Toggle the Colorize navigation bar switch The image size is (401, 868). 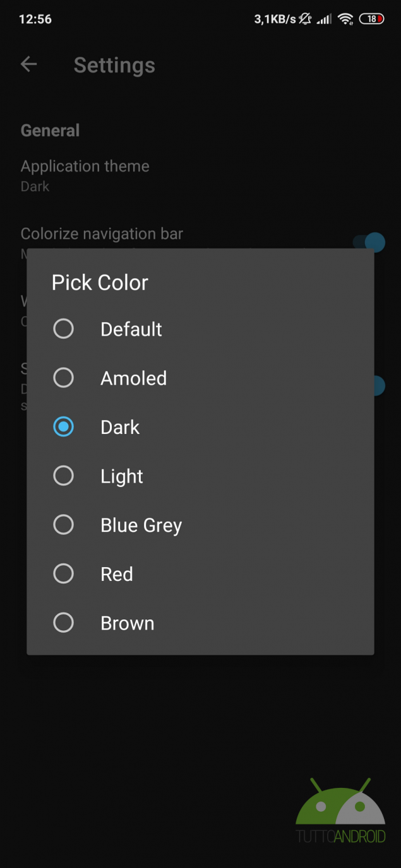(x=369, y=242)
